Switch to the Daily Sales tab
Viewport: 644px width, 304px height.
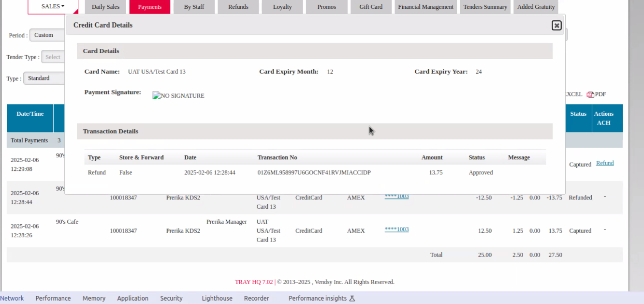(x=105, y=7)
